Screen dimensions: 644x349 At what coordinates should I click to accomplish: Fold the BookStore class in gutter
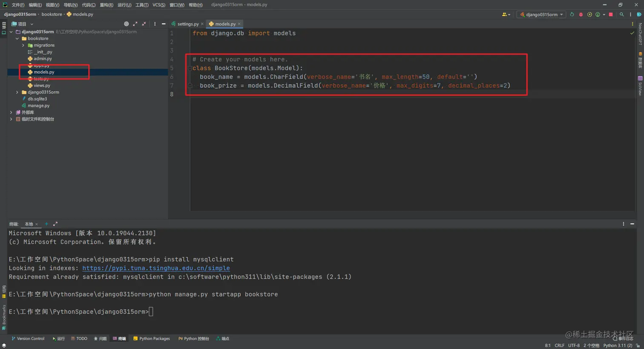[x=190, y=68]
